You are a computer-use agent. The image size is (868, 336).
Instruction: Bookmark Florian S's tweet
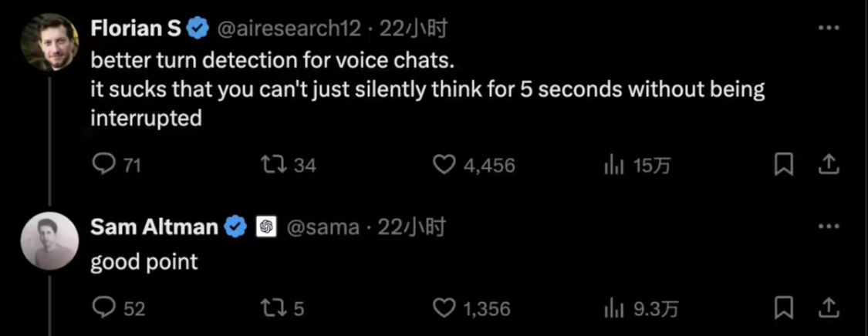(x=784, y=164)
